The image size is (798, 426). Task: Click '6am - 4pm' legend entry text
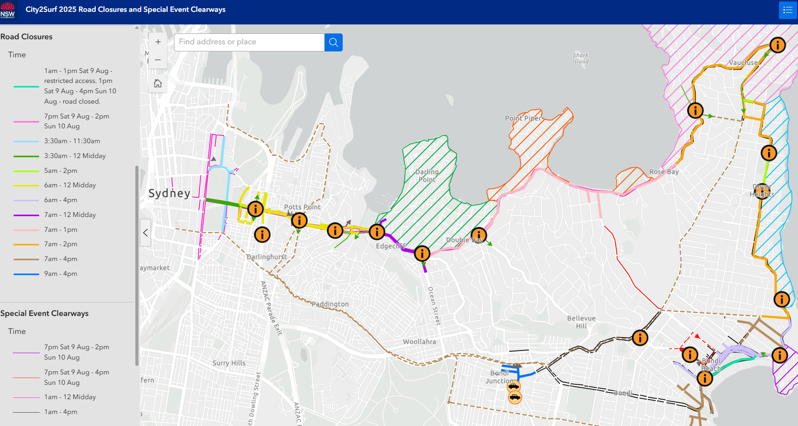pos(61,201)
